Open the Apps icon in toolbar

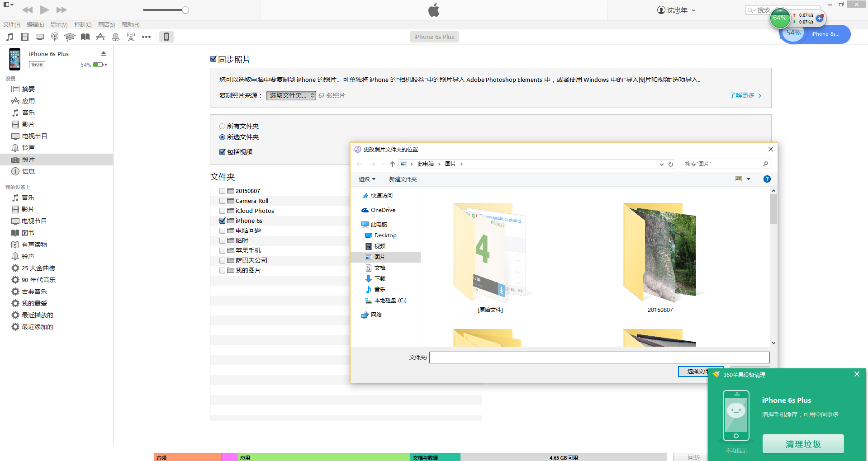tap(100, 37)
